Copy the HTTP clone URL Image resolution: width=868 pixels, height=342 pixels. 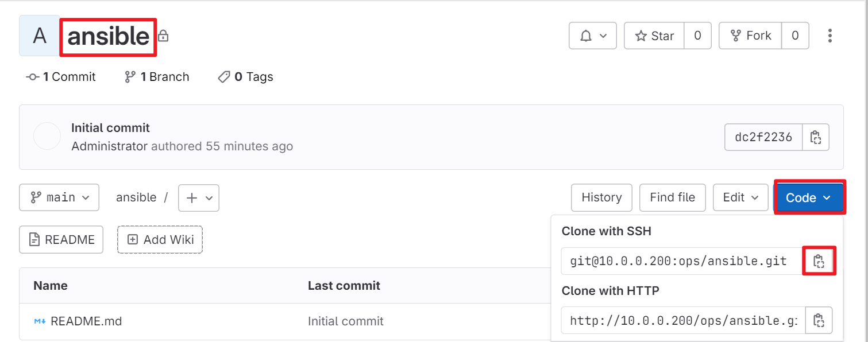click(819, 320)
